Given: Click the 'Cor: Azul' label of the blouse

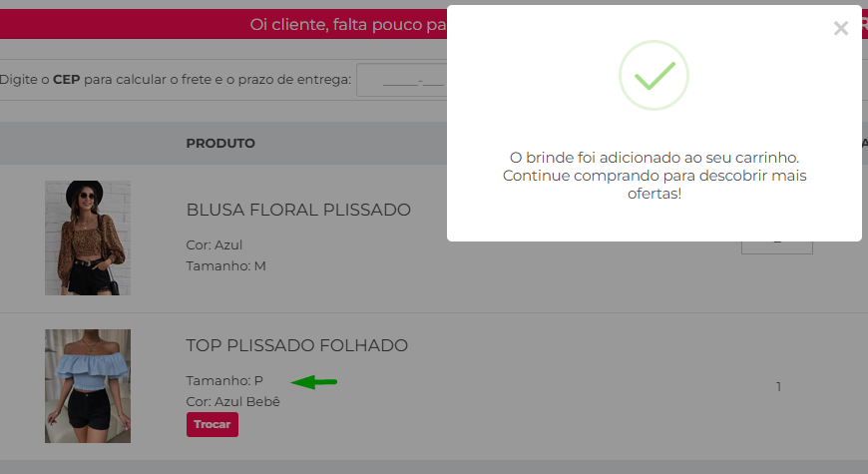Looking at the screenshot, I should [x=215, y=244].
